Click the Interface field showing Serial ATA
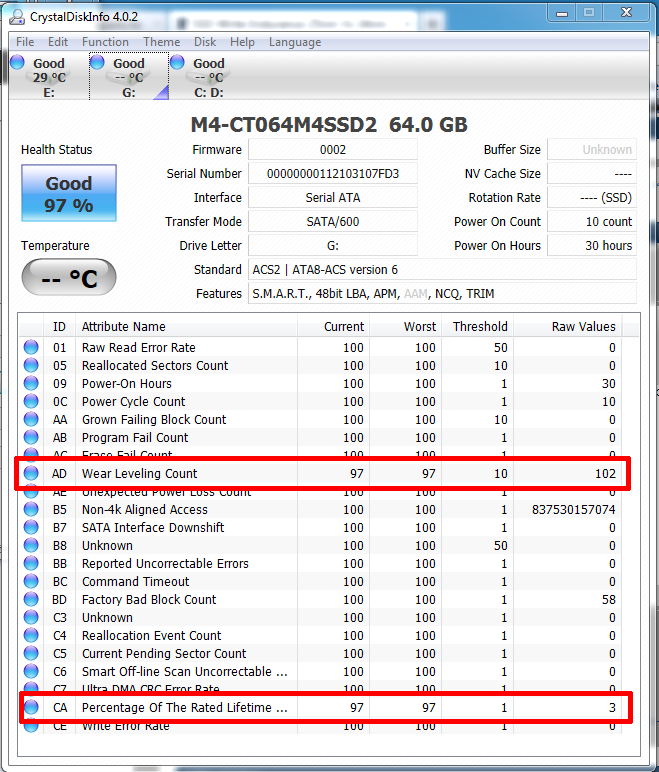Viewport: 659px width, 772px height. 333,197
